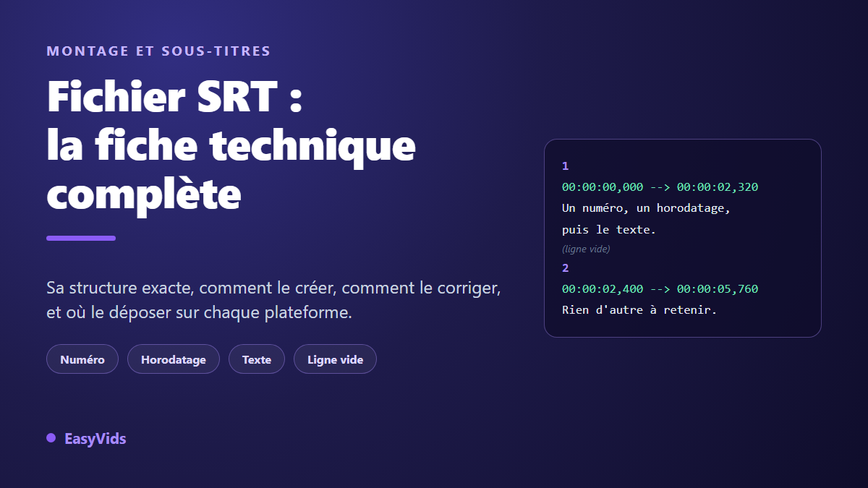The image size is (868, 488).
Task: Select the Ligne vide pill tag
Action: (x=335, y=359)
